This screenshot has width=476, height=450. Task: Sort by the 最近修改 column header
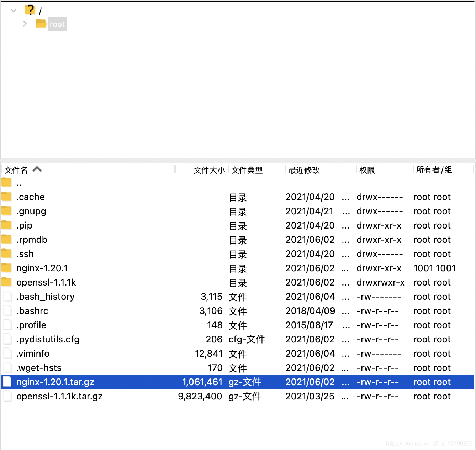tap(304, 170)
